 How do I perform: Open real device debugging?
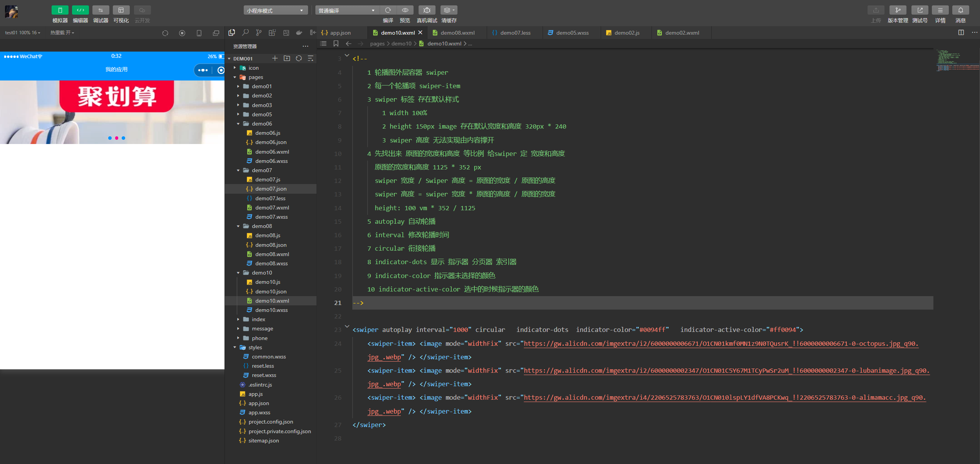click(427, 10)
